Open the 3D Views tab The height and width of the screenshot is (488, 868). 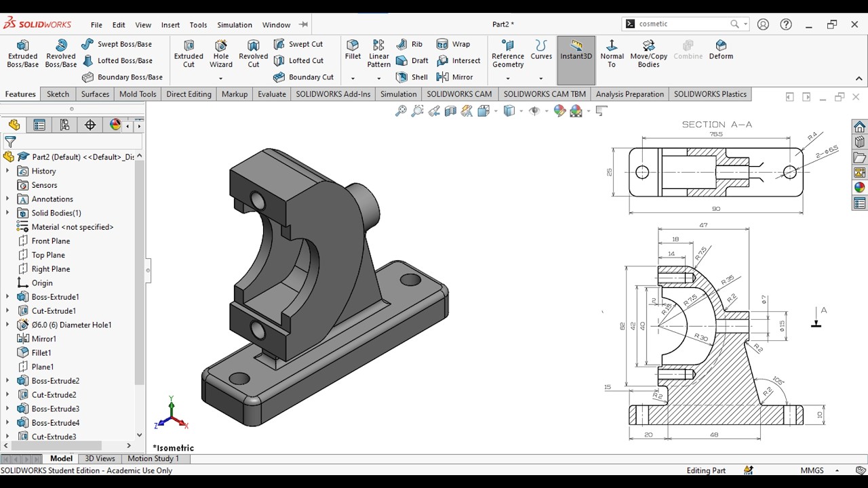pyautogui.click(x=100, y=459)
